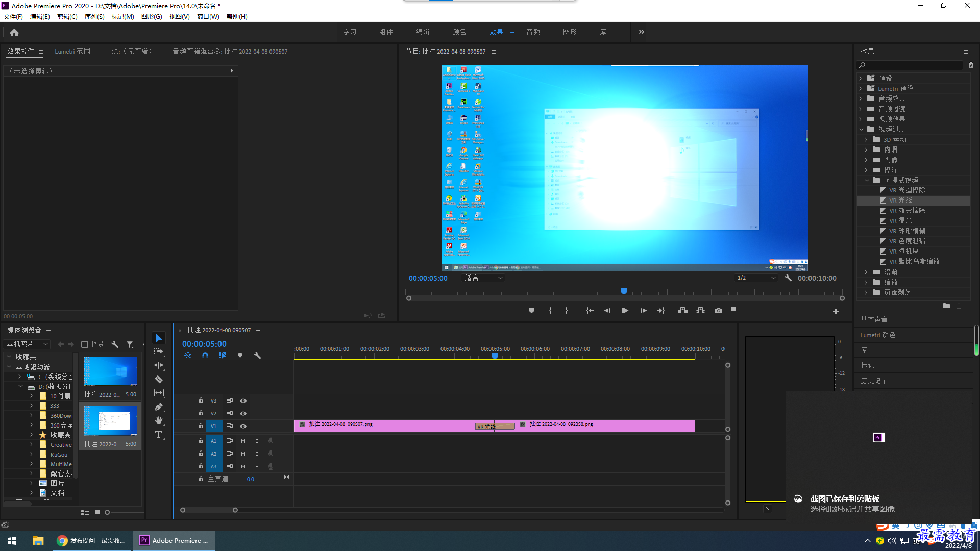Click the timeline playhead marker
The width and height of the screenshot is (980, 551).
point(495,356)
